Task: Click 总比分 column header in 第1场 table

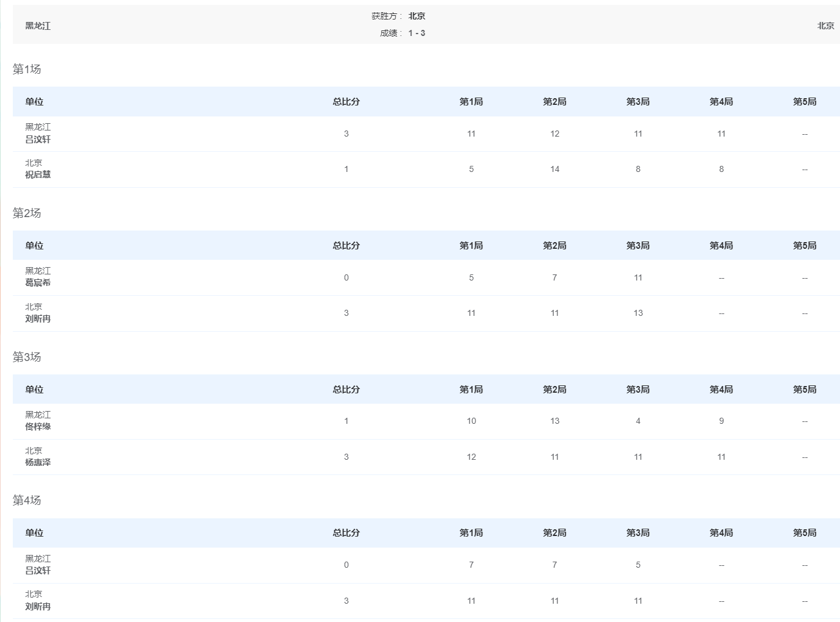Action: [346, 102]
